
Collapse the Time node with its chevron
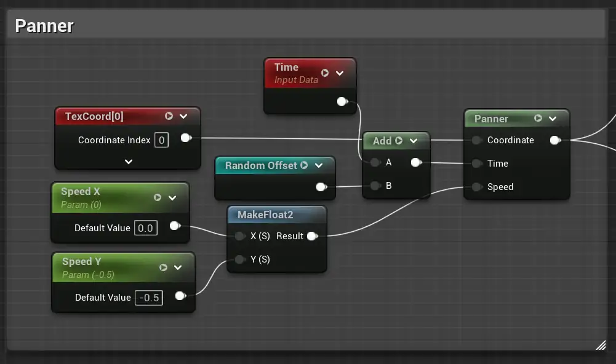pyautogui.click(x=340, y=73)
